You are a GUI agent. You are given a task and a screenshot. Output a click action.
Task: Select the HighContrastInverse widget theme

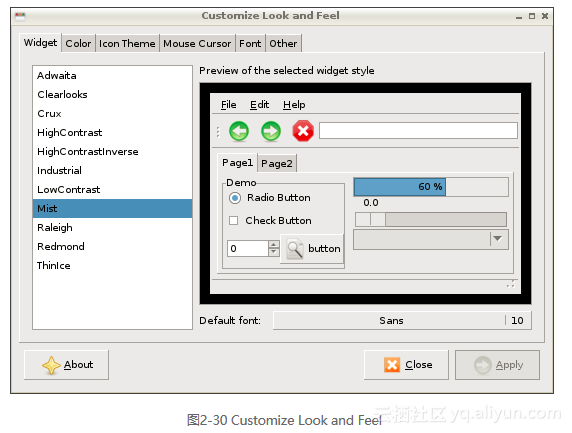(112, 151)
